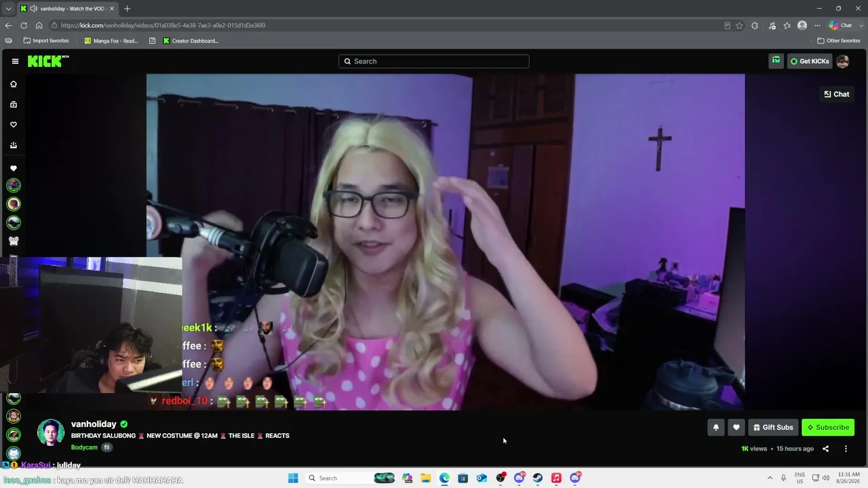Click Get KICKs button
Screen dimensions: 868x488
pos(810,61)
